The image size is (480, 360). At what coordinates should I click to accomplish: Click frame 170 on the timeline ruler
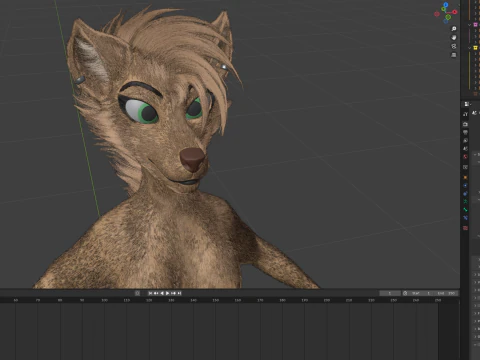[260, 300]
